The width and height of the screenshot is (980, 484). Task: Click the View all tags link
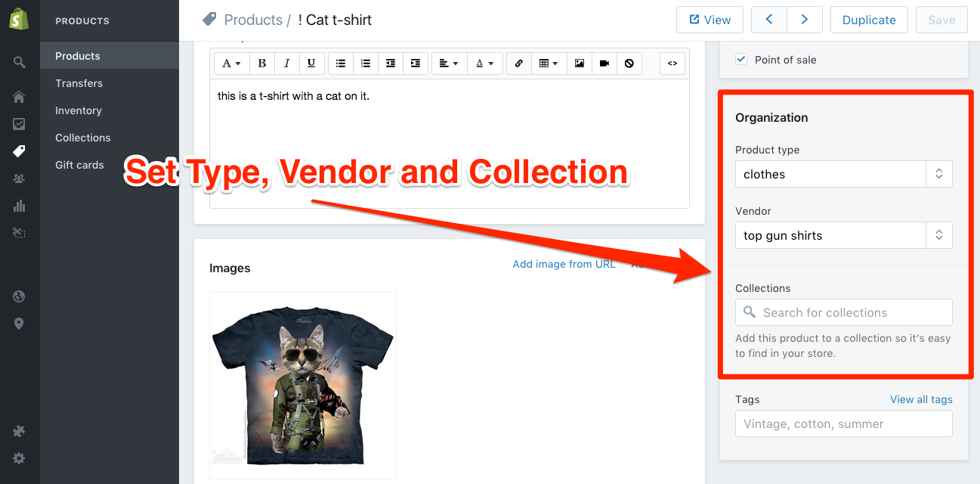921,399
